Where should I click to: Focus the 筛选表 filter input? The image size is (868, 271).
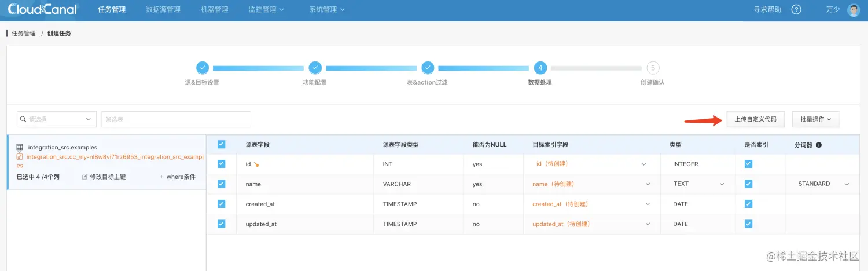[176, 119]
